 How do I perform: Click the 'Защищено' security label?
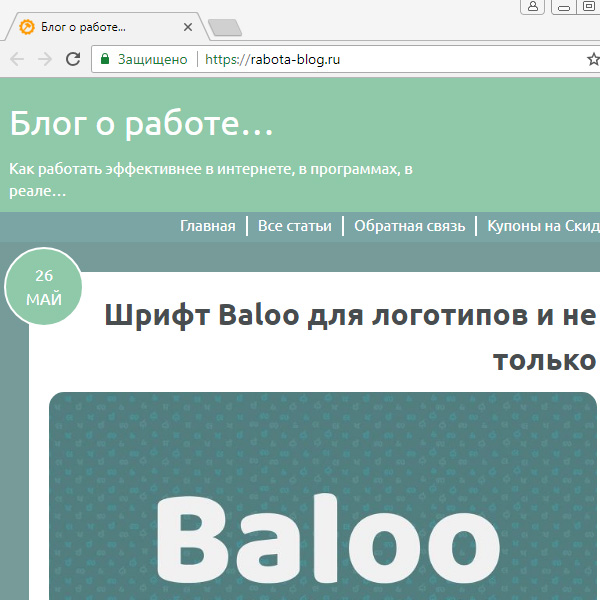(152, 59)
